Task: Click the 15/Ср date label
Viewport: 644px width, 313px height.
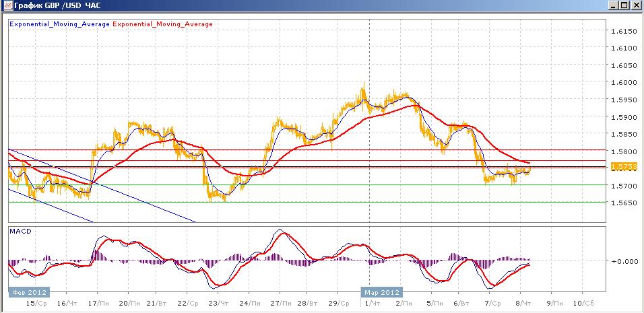Action: pos(36,304)
